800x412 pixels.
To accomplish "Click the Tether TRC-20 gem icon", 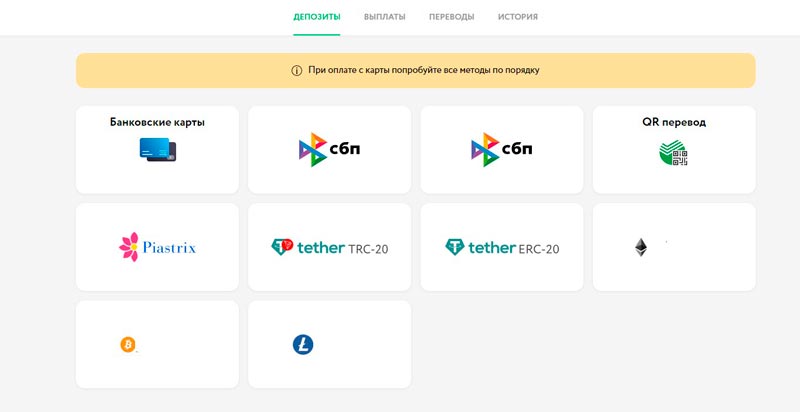I will tap(282, 247).
